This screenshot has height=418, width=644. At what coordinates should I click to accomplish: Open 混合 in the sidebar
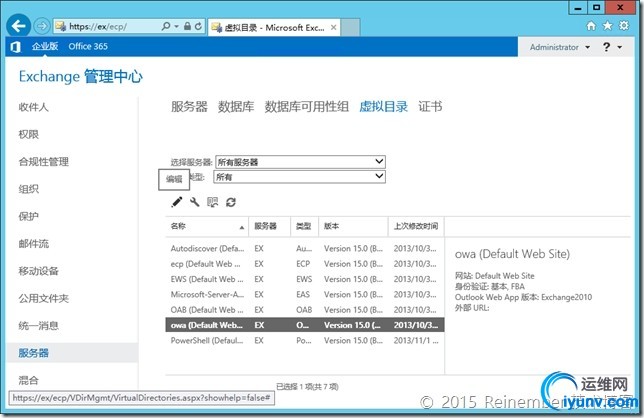coord(28,380)
